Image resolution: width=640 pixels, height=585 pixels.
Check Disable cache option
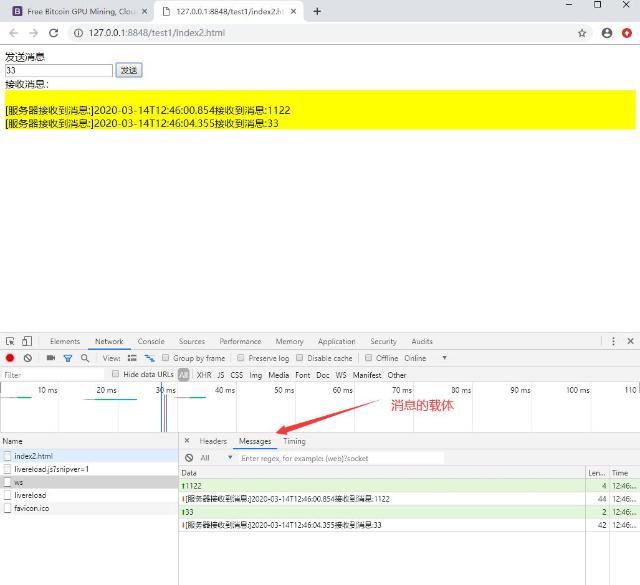300,358
